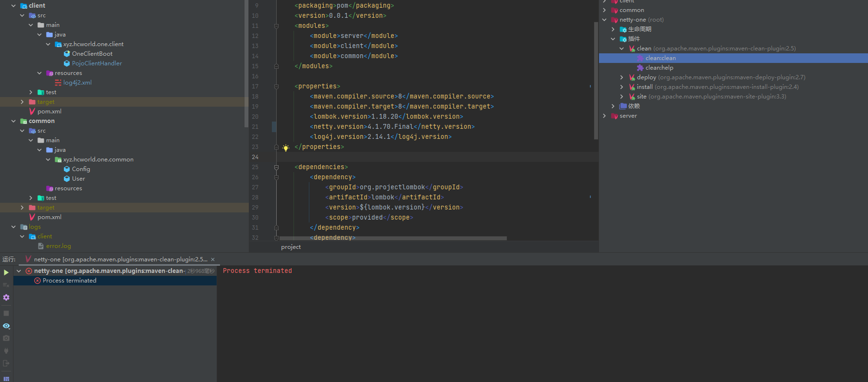Click line number 24 in gutter
Screen dimensions: 868x382
255,157
